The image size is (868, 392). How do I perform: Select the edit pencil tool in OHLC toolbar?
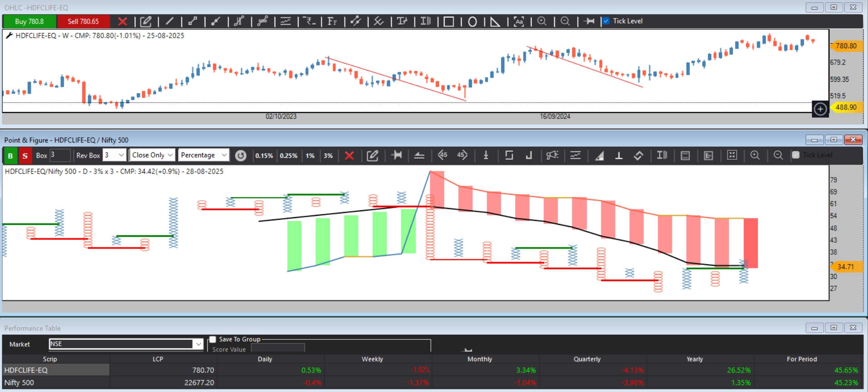tap(146, 21)
